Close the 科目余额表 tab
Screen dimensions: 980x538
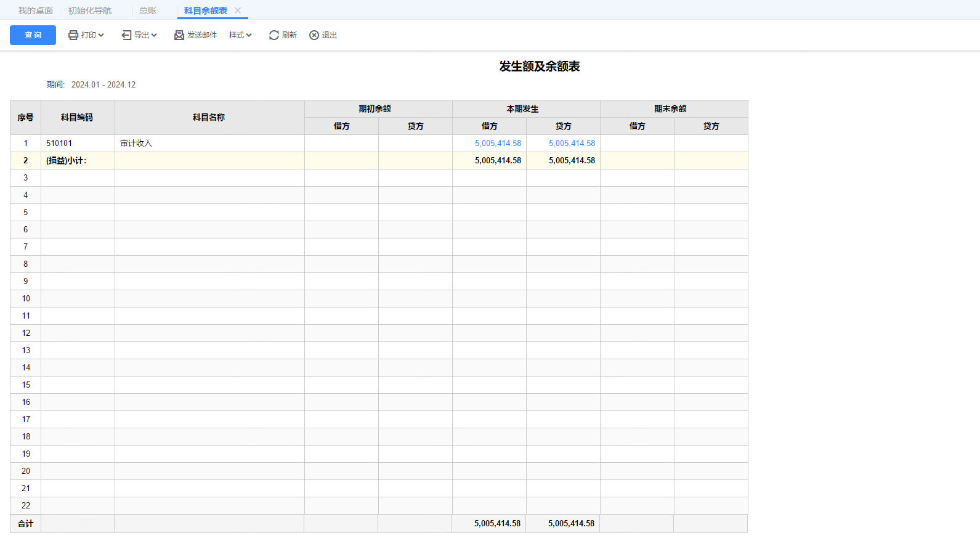(x=238, y=10)
